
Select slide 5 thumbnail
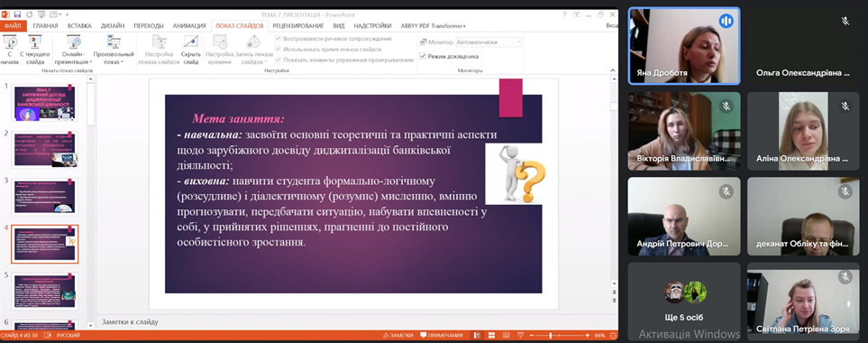click(x=45, y=291)
